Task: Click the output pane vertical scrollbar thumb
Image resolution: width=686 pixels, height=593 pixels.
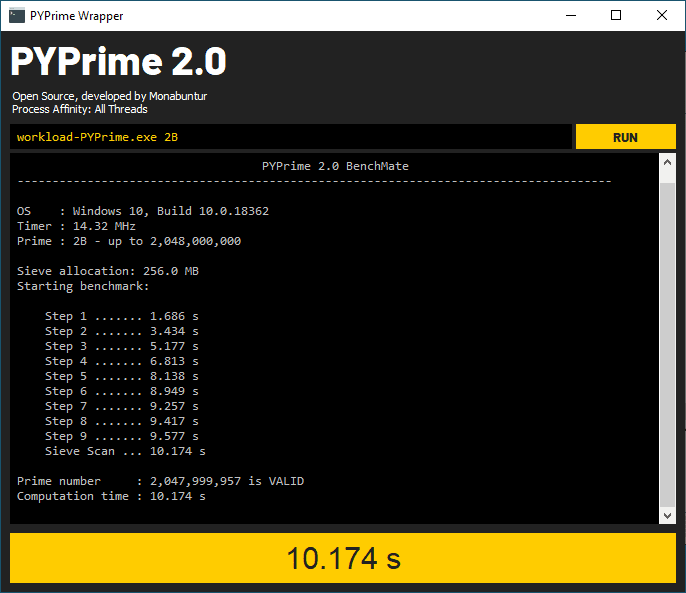Action: 667,344
